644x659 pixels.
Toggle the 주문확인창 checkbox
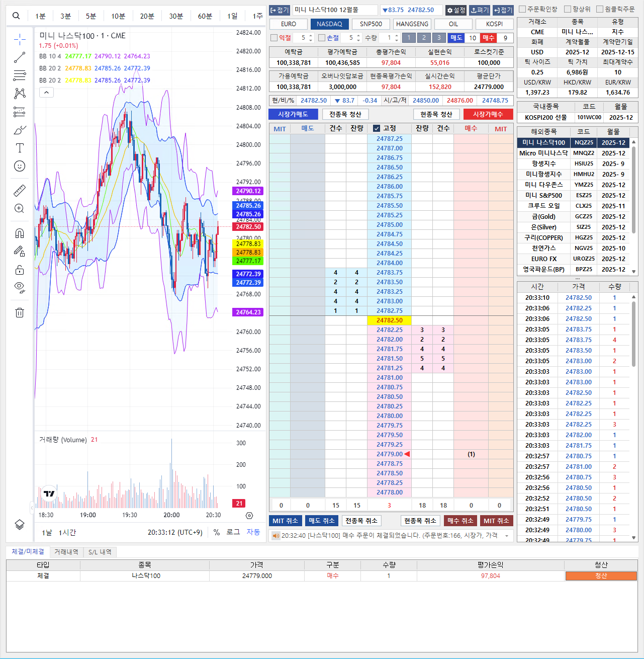tap(522, 9)
